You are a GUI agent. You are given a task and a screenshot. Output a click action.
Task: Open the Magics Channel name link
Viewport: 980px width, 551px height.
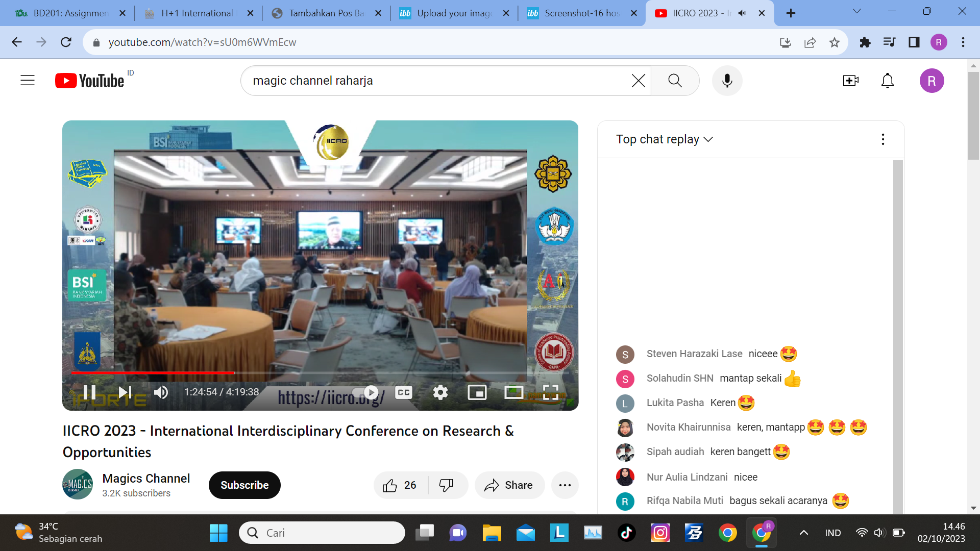[146, 479]
